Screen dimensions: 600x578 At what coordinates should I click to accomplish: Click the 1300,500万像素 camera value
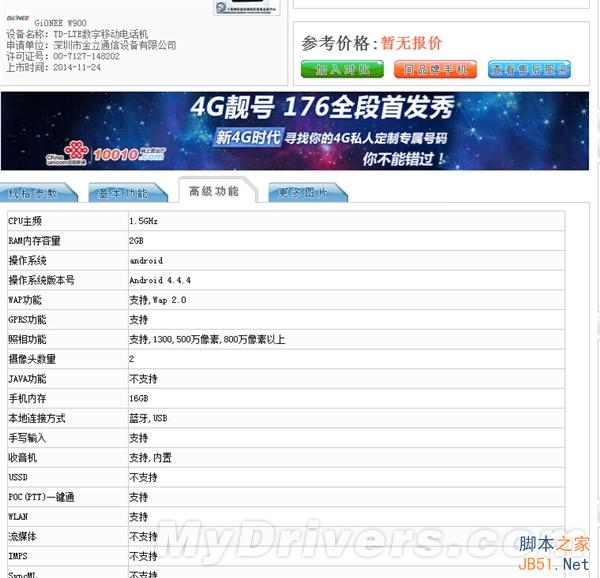click(207, 340)
